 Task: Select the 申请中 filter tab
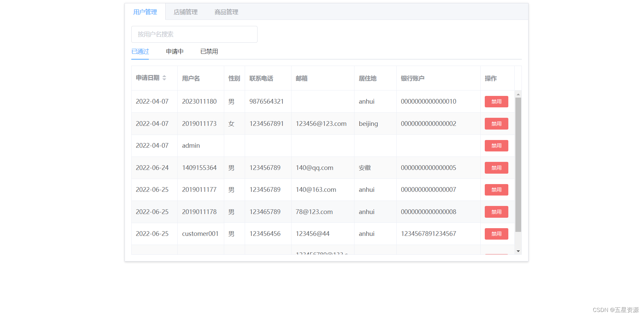(174, 51)
